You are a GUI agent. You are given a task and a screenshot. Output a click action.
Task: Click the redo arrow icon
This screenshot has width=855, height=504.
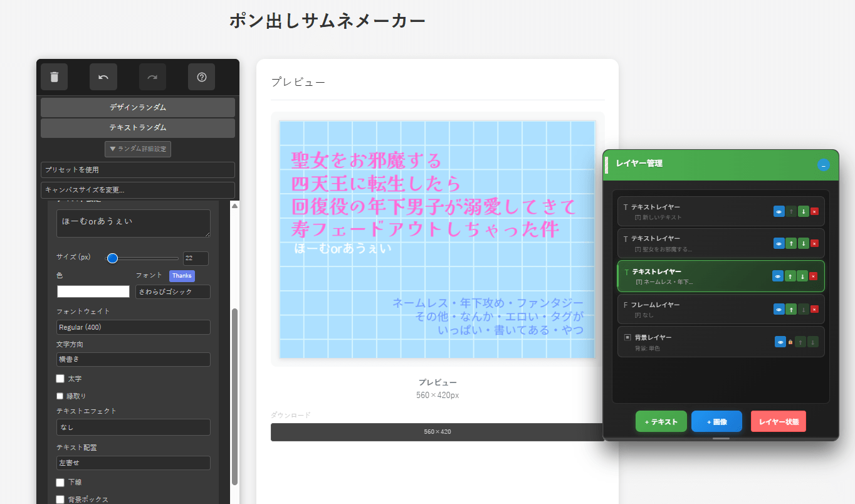152,77
